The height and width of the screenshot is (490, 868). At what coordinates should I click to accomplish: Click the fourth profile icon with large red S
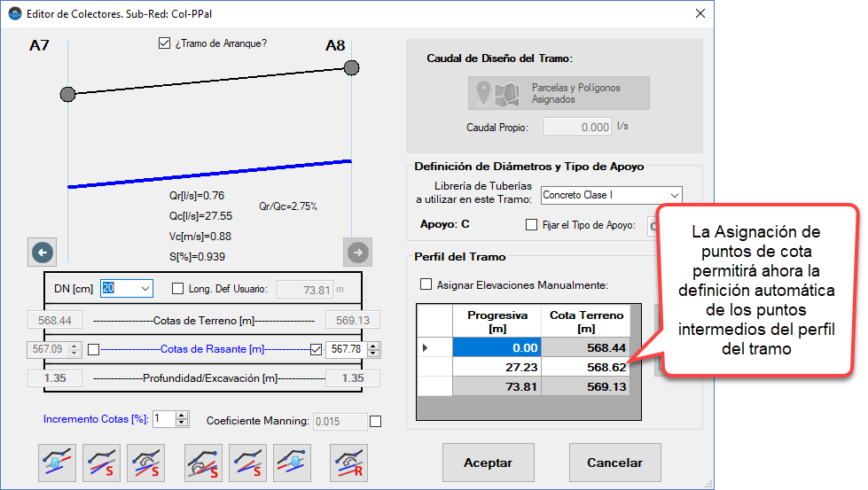(x=203, y=463)
